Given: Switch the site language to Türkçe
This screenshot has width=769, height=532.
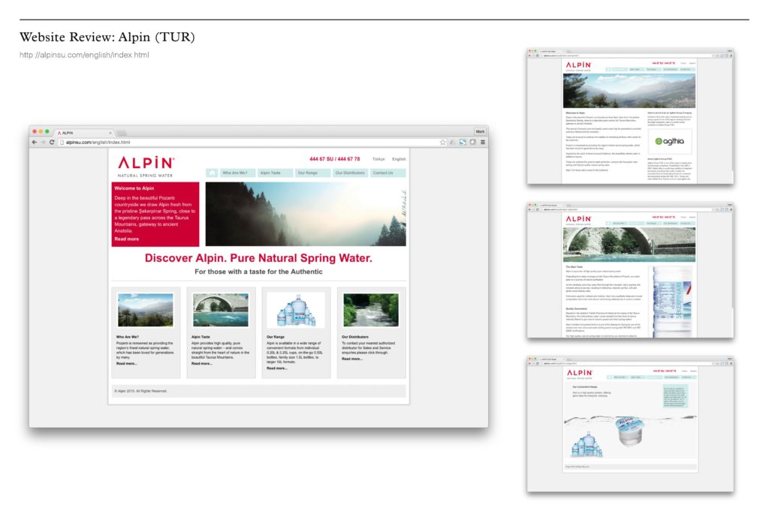Looking at the screenshot, I should click(x=378, y=159).
